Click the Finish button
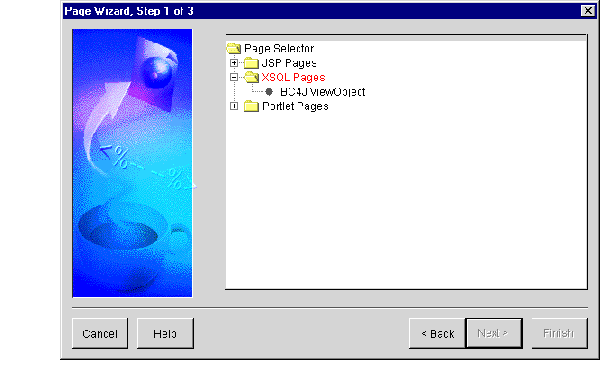The width and height of the screenshot is (600, 376). (x=559, y=334)
